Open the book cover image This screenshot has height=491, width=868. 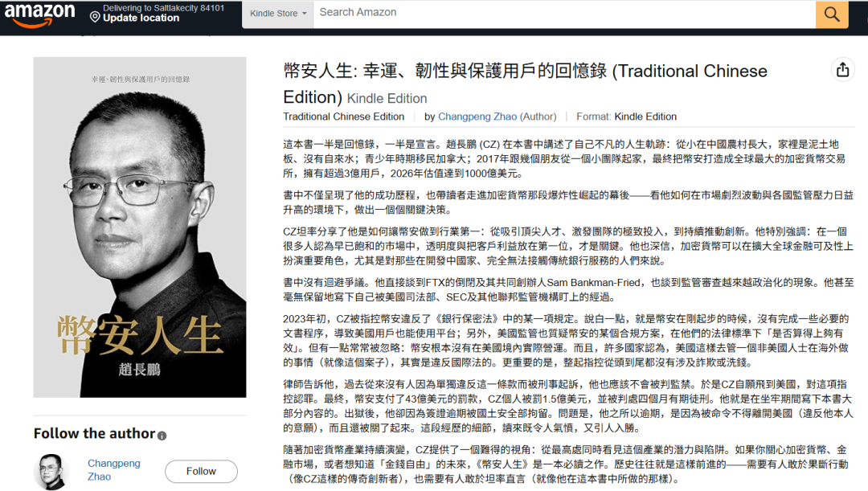[140, 227]
